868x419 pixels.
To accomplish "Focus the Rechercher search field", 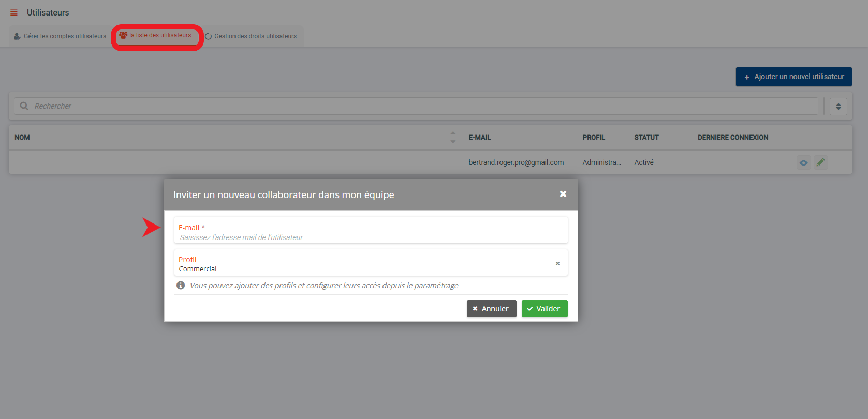I will click(x=414, y=106).
